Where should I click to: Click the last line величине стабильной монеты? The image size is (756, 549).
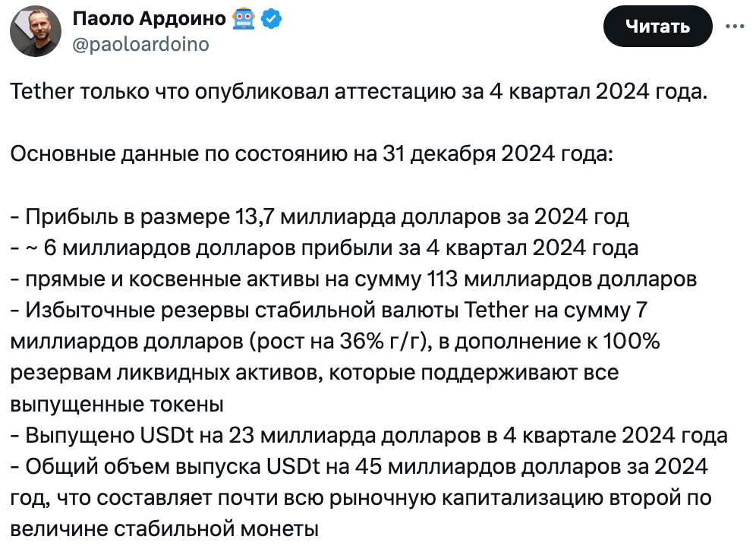coord(165,529)
